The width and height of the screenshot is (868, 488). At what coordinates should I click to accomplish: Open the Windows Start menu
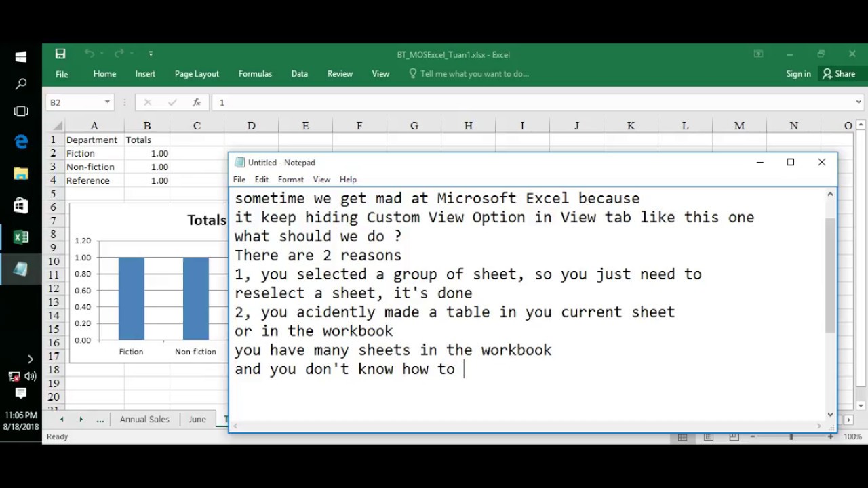pyautogui.click(x=21, y=57)
